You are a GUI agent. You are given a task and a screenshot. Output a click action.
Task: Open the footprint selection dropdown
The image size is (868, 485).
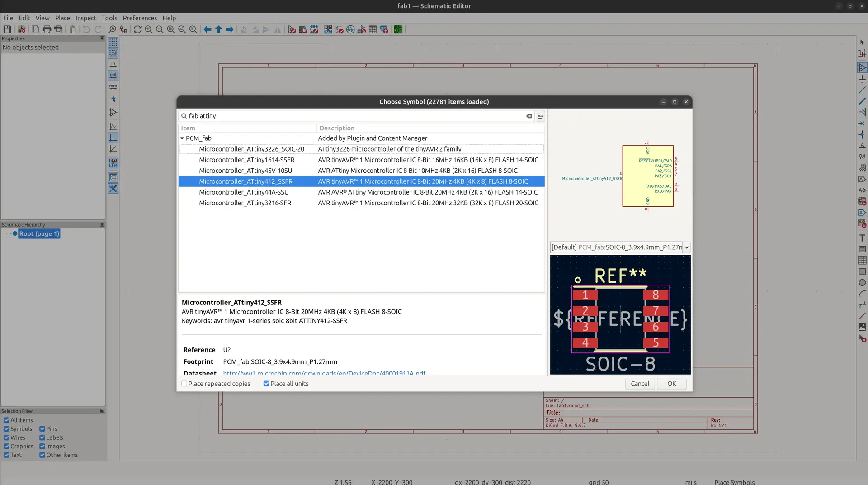pos(686,247)
